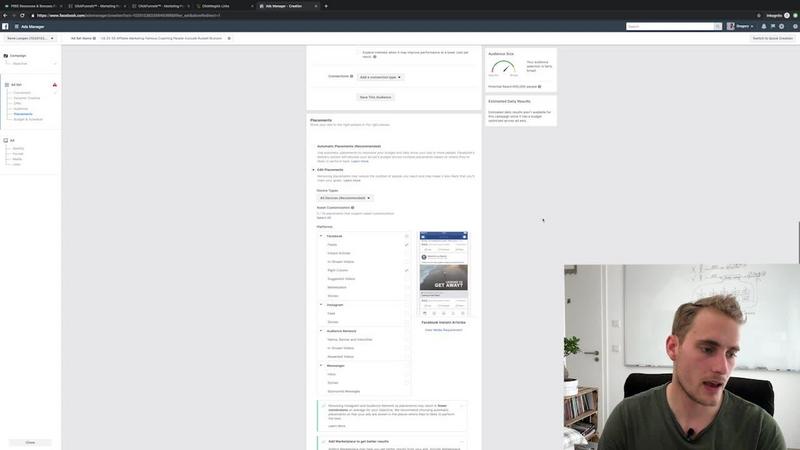The width and height of the screenshot is (800, 450).
Task: Click info icon next to Ad Set Name
Action: 94,38
